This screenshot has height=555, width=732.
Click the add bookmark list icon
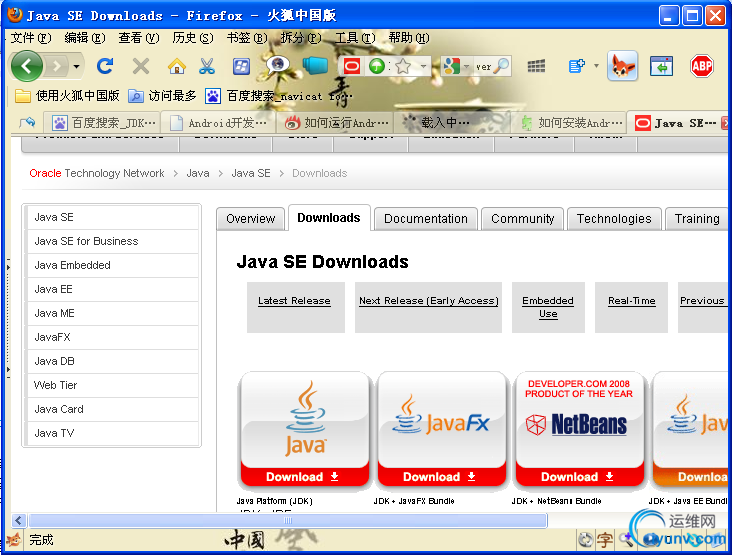577,66
